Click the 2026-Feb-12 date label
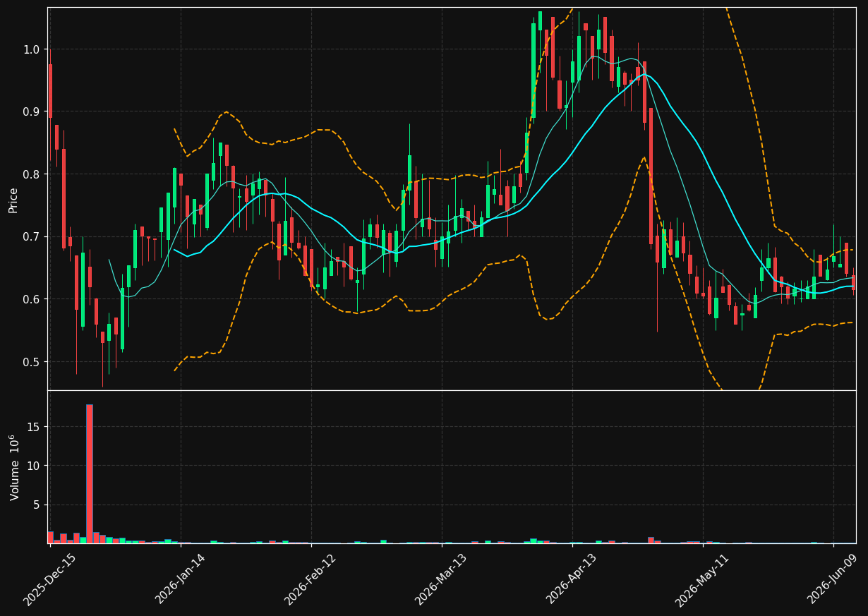 coord(310,580)
